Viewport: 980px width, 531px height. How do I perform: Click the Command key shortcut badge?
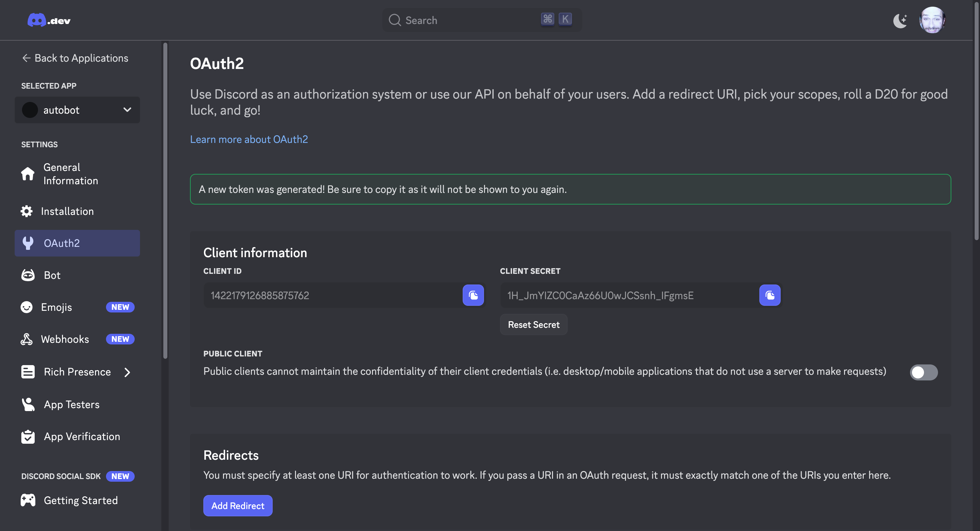point(547,19)
